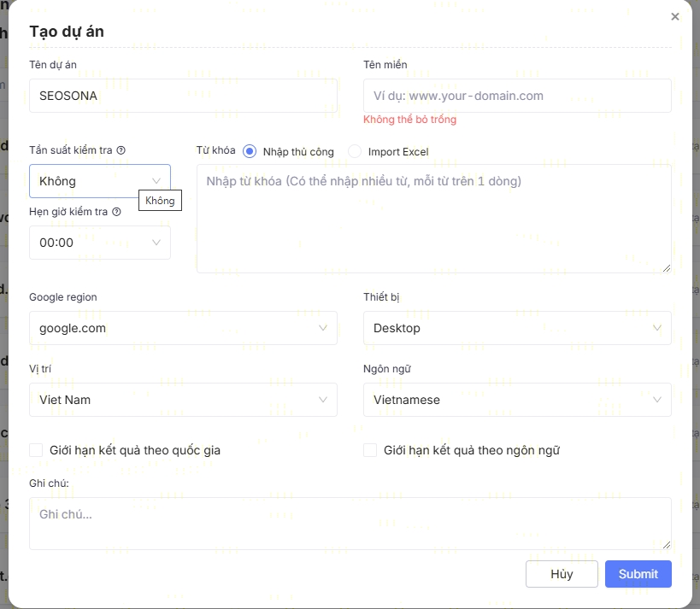Click the Submit button
700x609 pixels.
(638, 574)
